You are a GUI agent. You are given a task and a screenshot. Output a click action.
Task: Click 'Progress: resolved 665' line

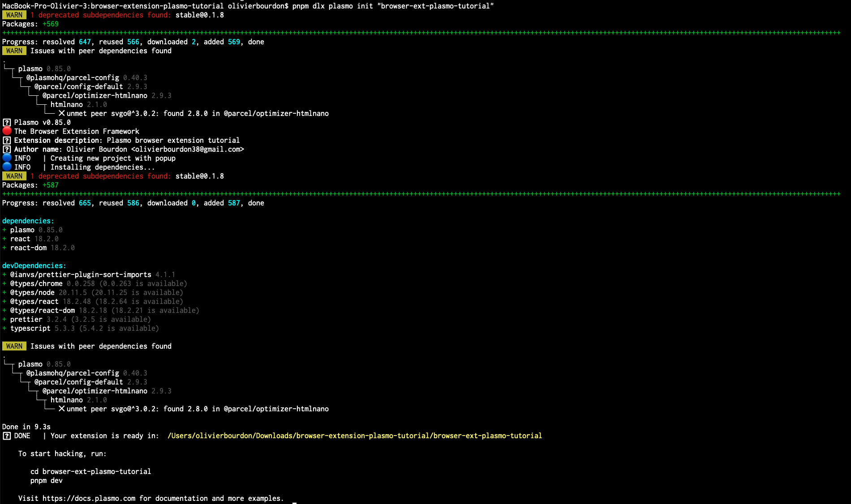(x=133, y=203)
